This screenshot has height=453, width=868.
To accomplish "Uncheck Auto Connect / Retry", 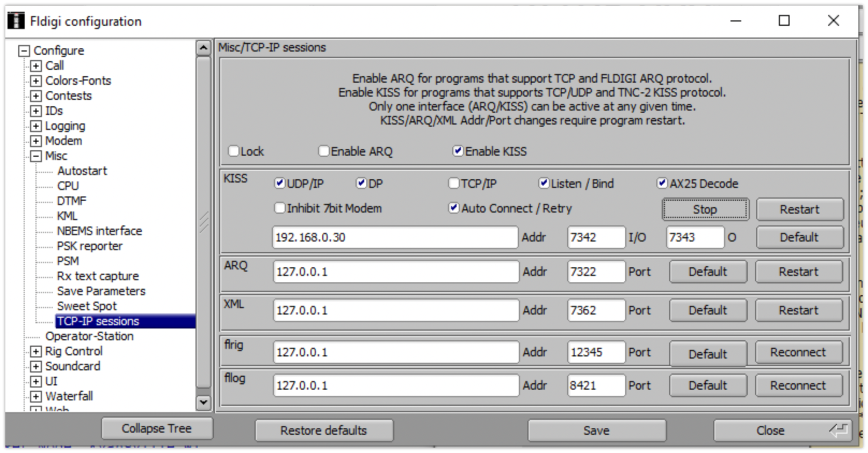I will 454,208.
